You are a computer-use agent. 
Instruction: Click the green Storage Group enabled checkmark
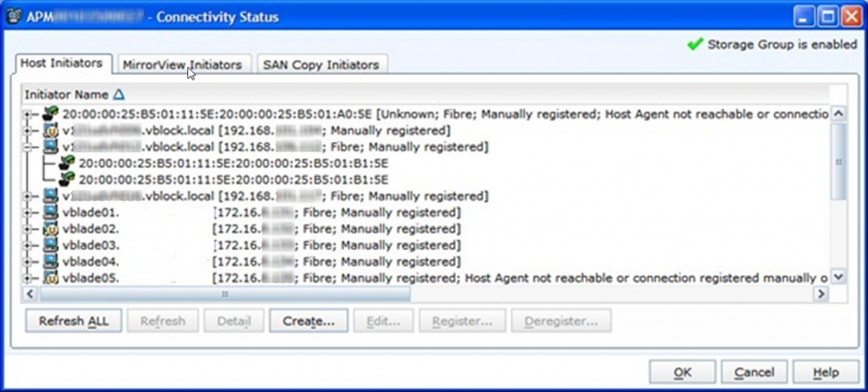695,44
